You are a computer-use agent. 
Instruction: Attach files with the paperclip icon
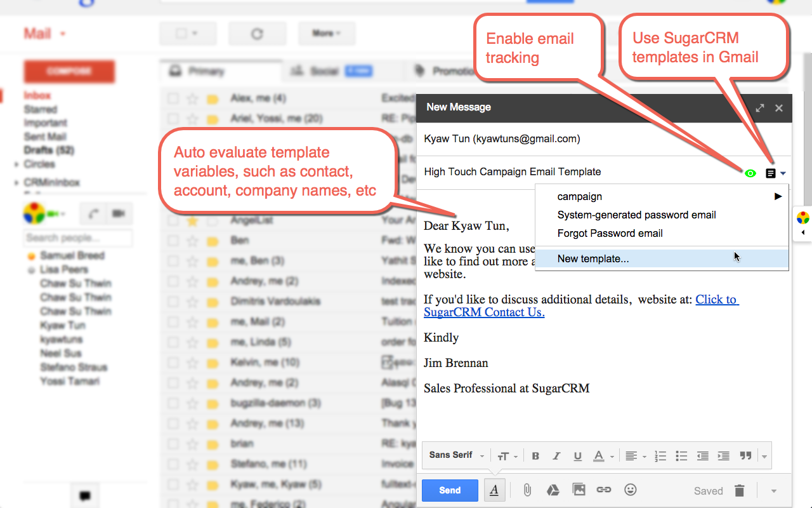[527, 490]
